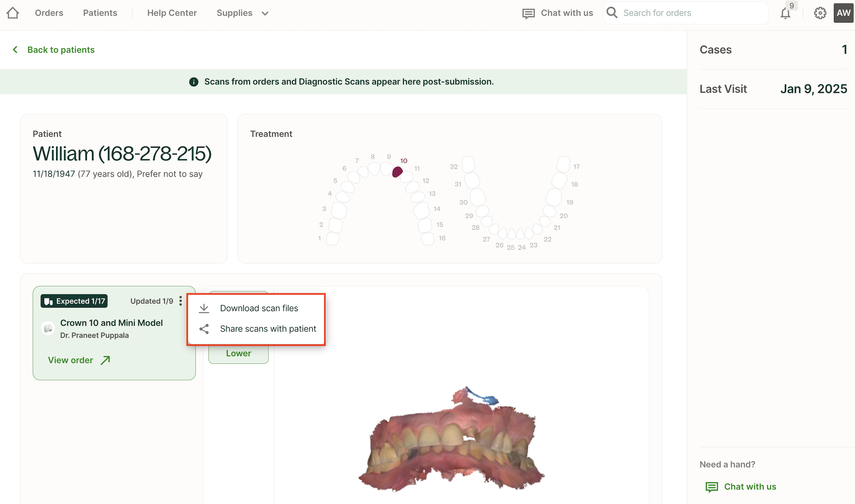855x504 pixels.
Task: Open settings gear icon
Action: (820, 13)
